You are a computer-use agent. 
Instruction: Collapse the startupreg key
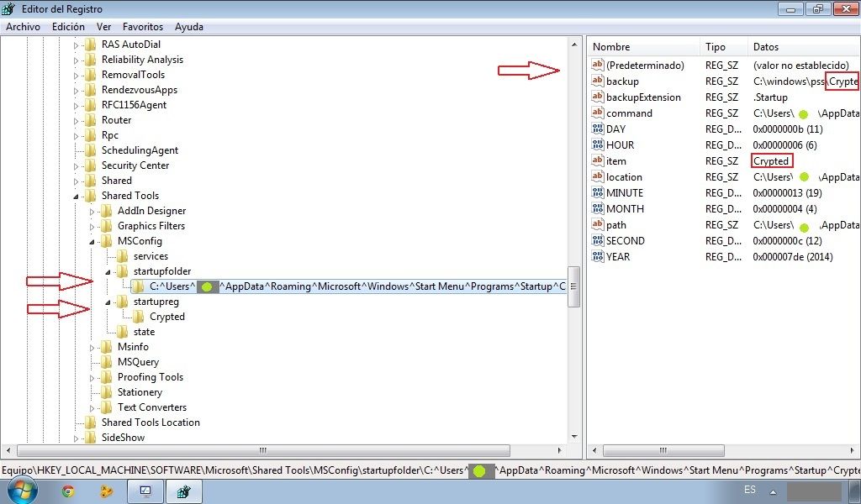tap(108, 302)
